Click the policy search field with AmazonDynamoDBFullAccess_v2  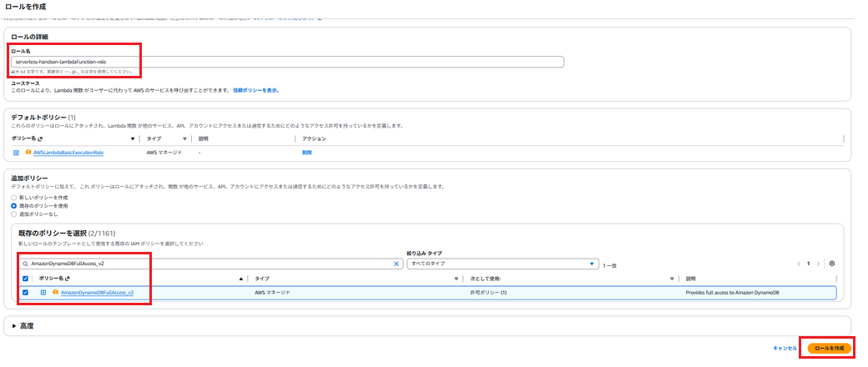coord(210,264)
